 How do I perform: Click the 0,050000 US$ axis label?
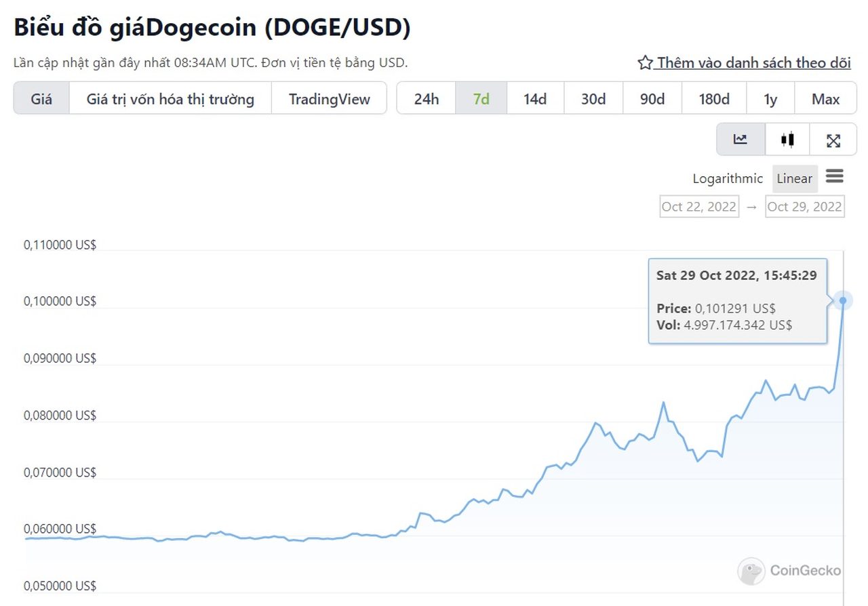60,586
